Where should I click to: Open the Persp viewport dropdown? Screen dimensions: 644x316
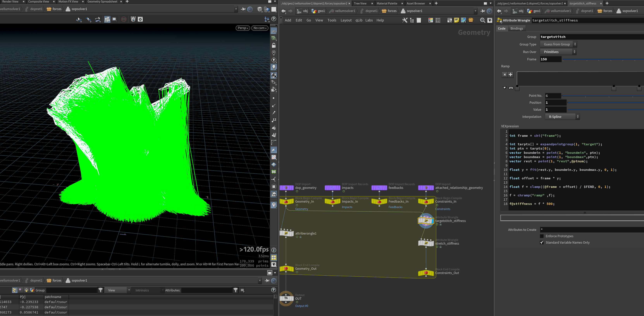[243, 28]
